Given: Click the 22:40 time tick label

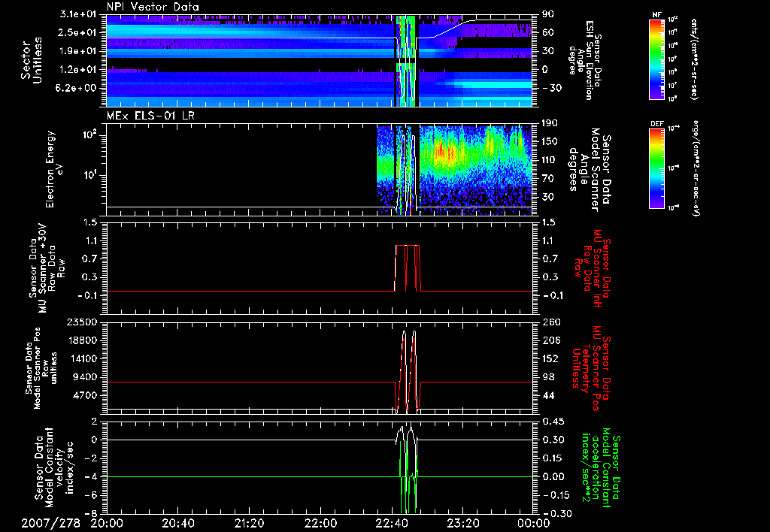Looking at the screenshot, I should coord(392,523).
